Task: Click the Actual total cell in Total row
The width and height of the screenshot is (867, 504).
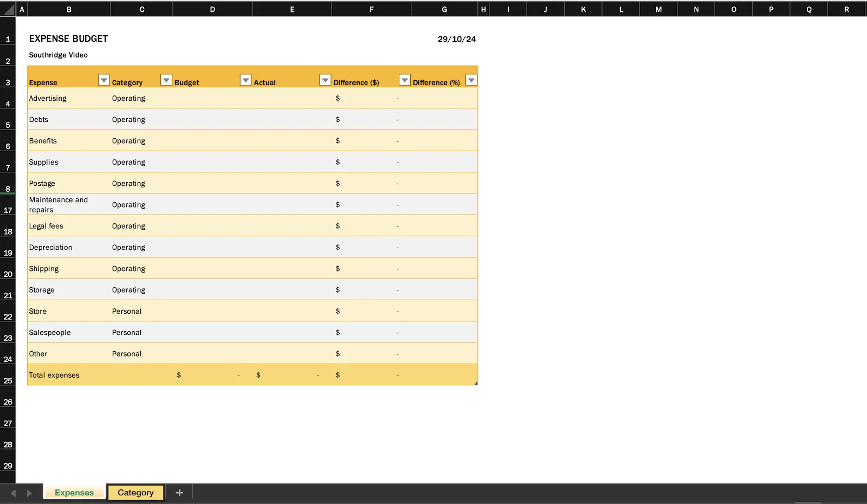Action: tap(292, 375)
